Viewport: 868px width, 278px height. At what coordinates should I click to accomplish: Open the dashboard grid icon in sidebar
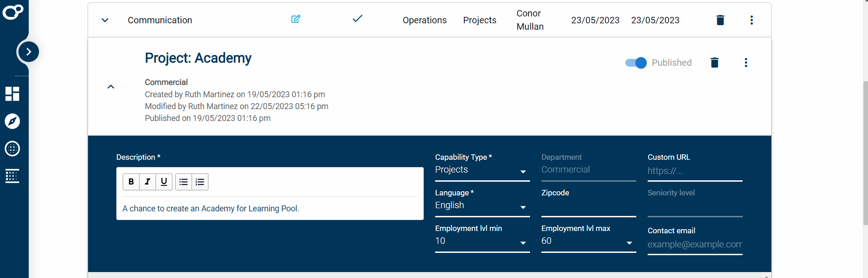(12, 94)
